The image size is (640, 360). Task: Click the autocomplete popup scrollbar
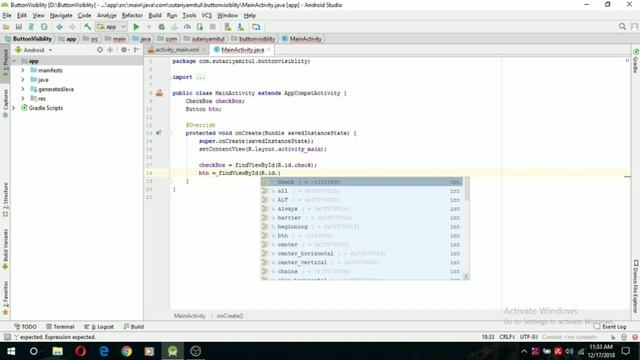click(x=466, y=190)
